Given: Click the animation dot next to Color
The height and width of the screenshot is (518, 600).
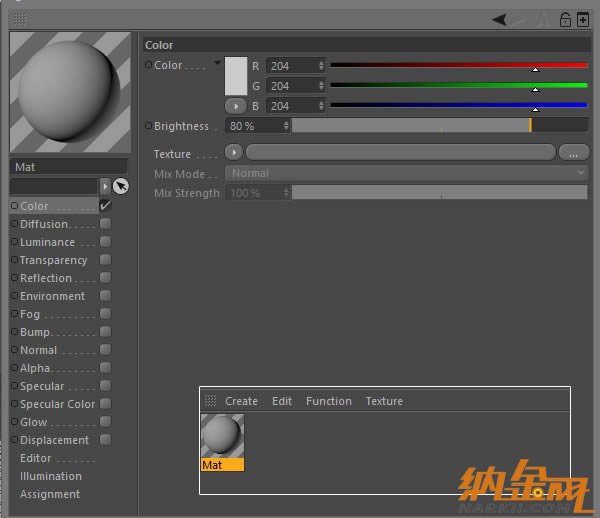Looking at the screenshot, I should tap(148, 65).
